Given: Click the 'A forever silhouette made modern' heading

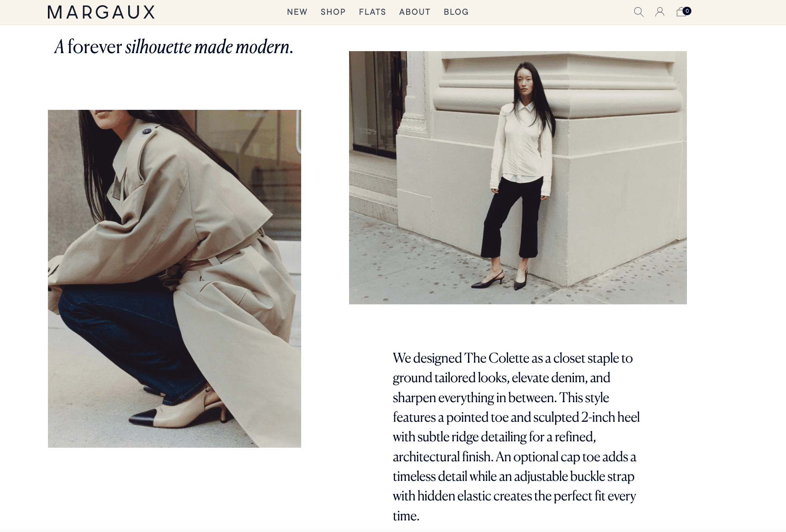Looking at the screenshot, I should pyautogui.click(x=174, y=47).
